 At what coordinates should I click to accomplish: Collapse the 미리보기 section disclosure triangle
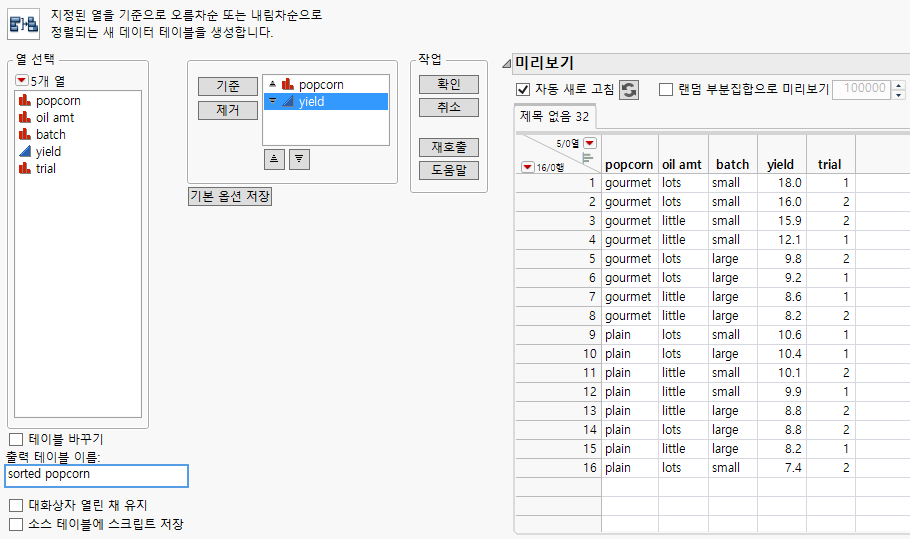coord(506,64)
